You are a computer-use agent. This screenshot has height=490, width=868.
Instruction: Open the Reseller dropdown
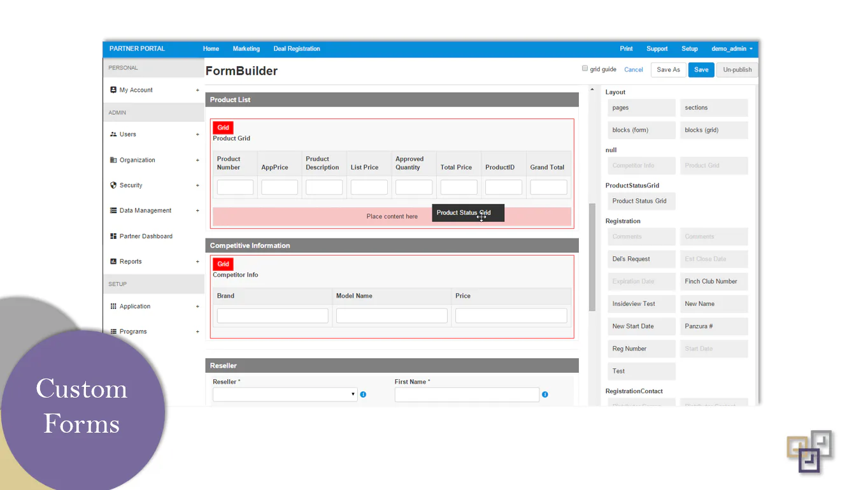(x=285, y=394)
